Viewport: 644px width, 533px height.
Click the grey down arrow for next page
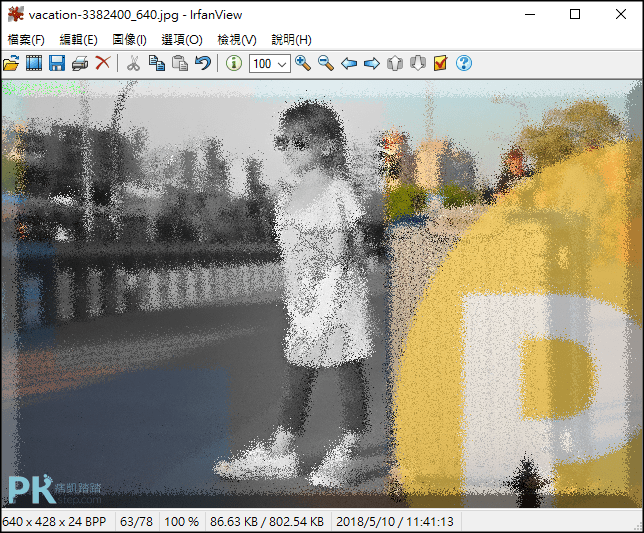[418, 63]
